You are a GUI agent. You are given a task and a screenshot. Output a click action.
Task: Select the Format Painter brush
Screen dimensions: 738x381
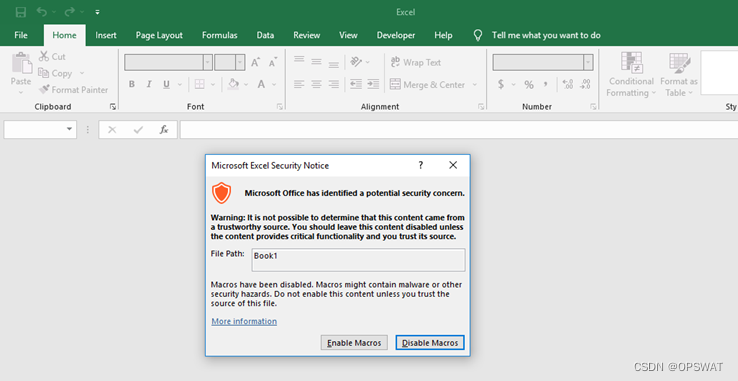tap(73, 89)
